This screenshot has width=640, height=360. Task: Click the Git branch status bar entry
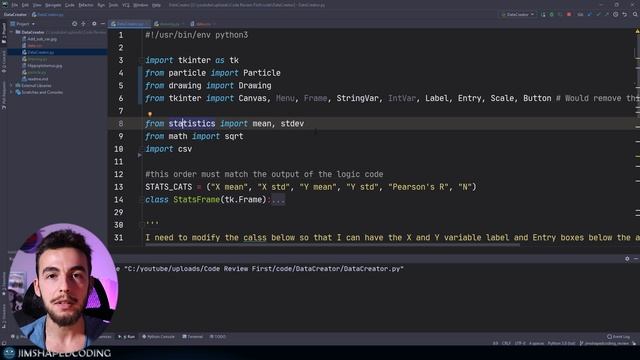(604, 343)
